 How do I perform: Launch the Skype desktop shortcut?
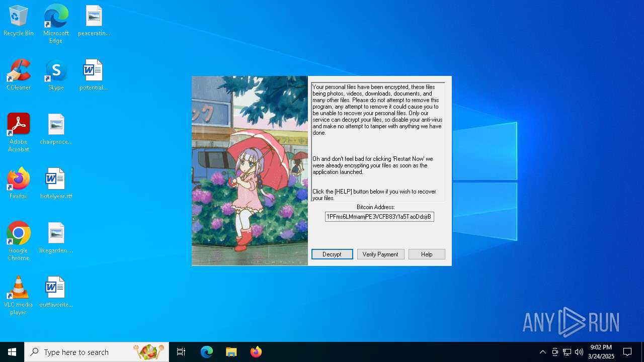click(x=56, y=75)
